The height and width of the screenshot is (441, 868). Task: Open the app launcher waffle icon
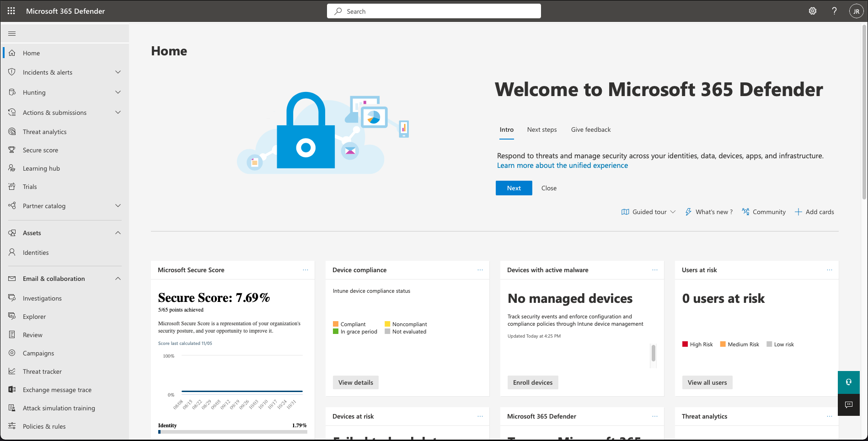[11, 11]
